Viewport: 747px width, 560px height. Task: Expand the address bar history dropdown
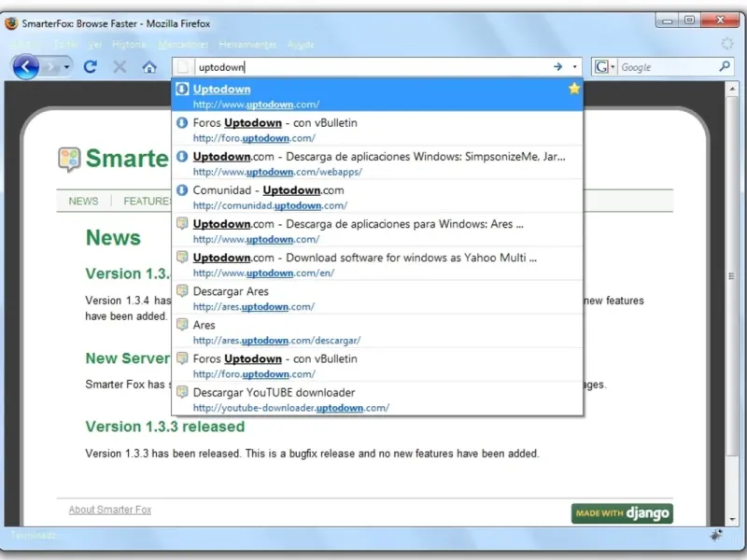click(x=574, y=67)
